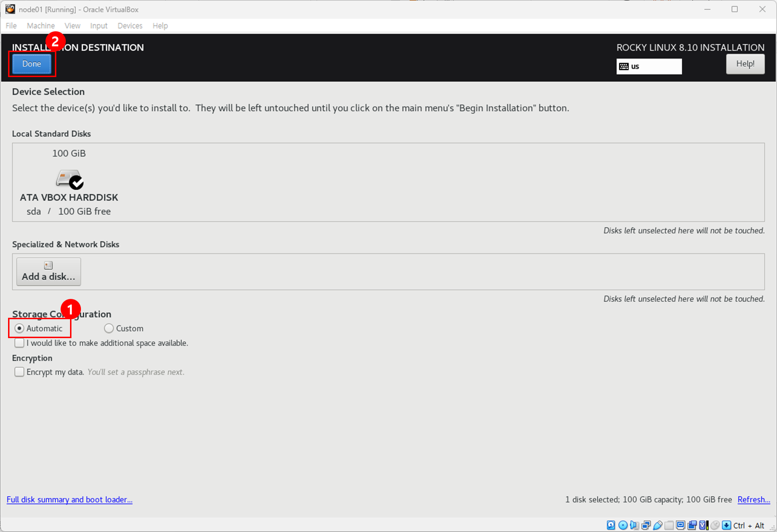Open the Machine menu

pyautogui.click(x=41, y=26)
